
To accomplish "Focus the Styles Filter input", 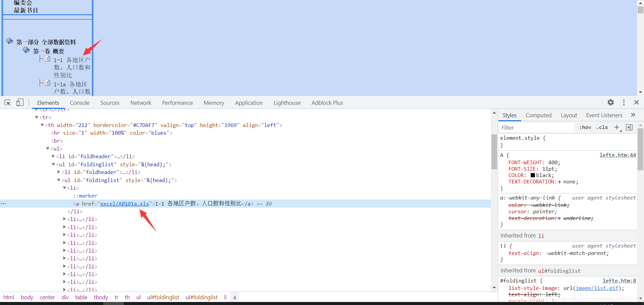I will click(x=537, y=128).
